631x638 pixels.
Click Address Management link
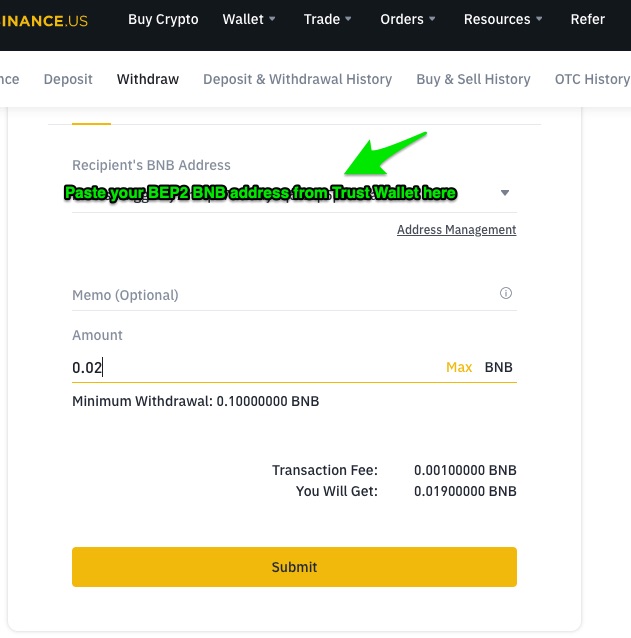[x=456, y=229]
